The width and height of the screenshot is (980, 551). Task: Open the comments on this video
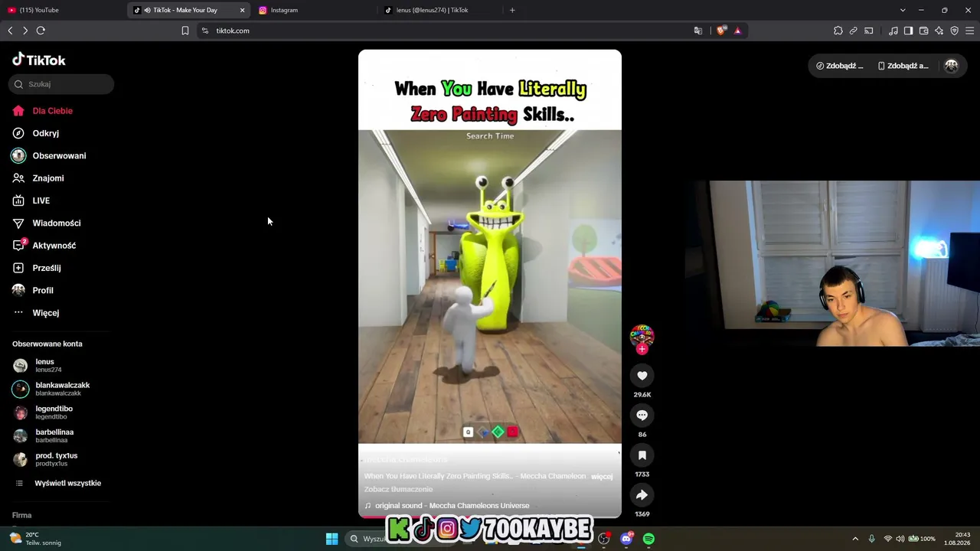click(x=642, y=416)
